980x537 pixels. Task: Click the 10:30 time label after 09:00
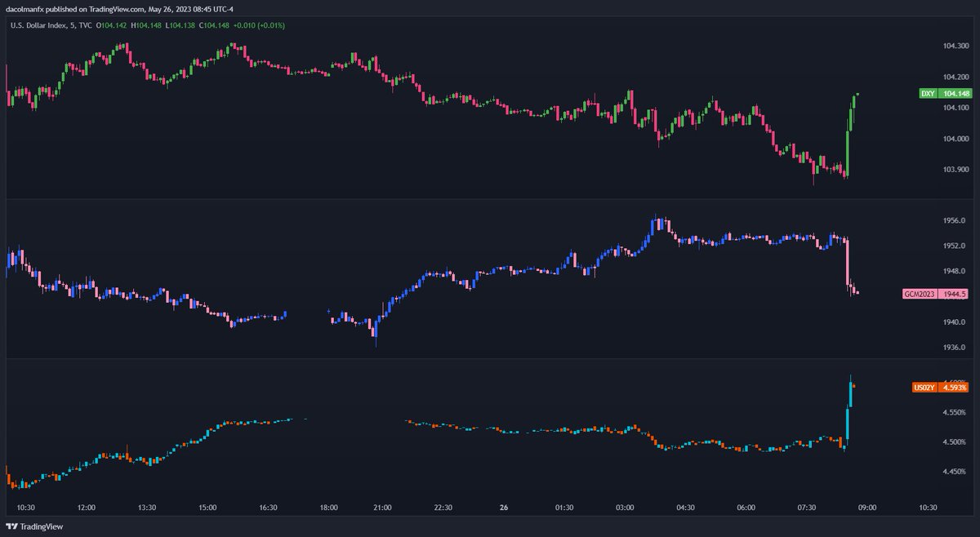(x=927, y=507)
